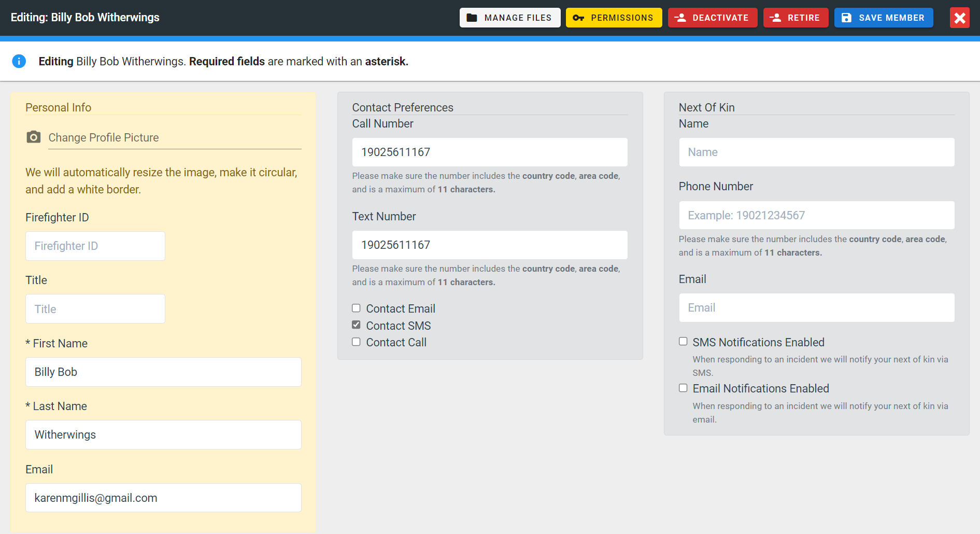Focus the Firefighter ID input field
This screenshot has height=534, width=980.
tap(95, 246)
